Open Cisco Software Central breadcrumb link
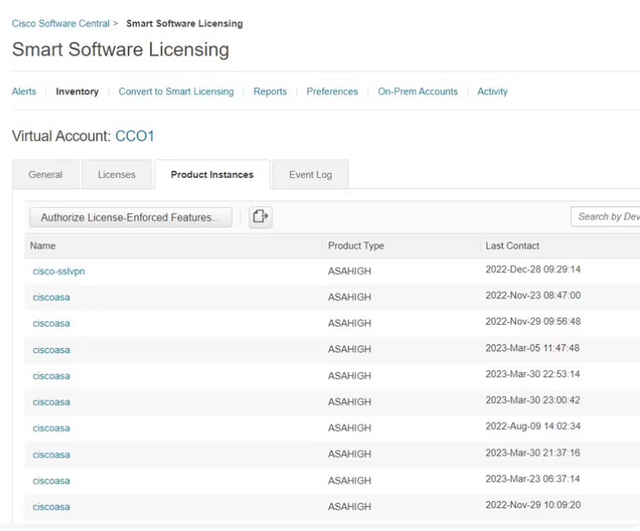640x531 pixels. [x=61, y=24]
